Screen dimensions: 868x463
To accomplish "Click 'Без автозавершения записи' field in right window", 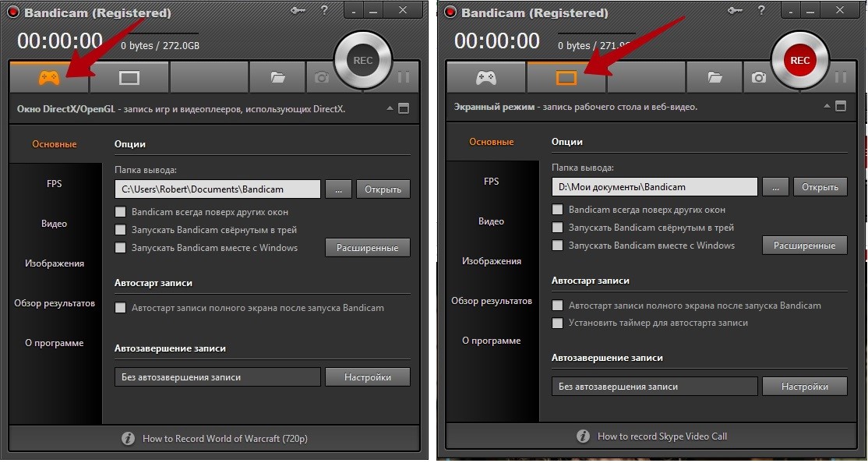I will [655, 387].
